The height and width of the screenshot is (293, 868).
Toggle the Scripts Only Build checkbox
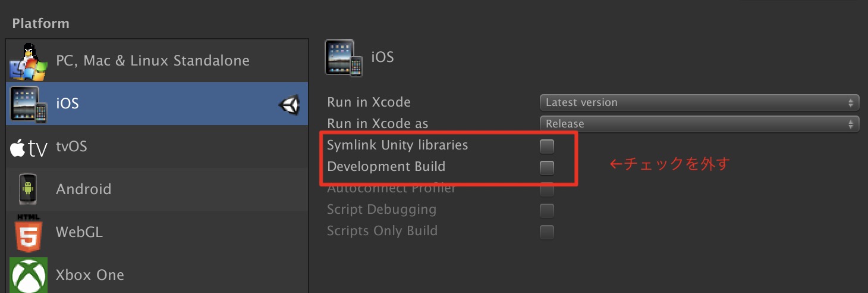546,232
